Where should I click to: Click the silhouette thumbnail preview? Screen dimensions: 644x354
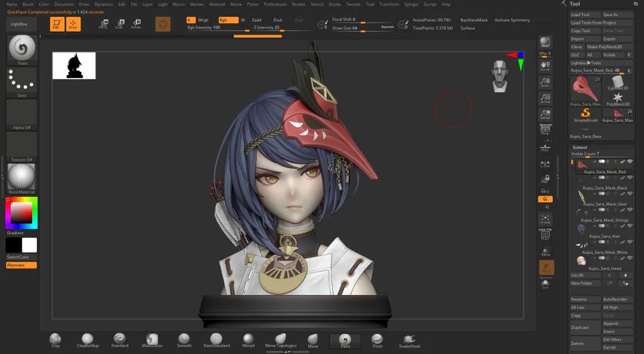tap(74, 66)
